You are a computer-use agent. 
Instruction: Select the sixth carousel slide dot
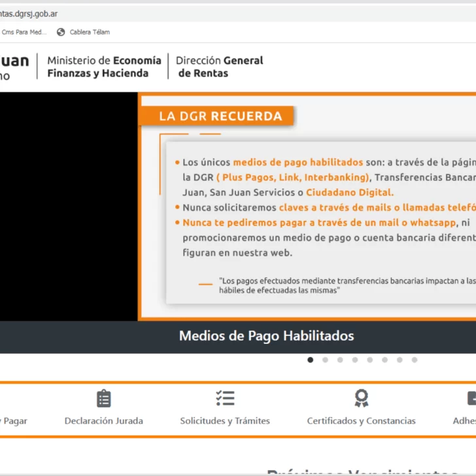click(384, 360)
